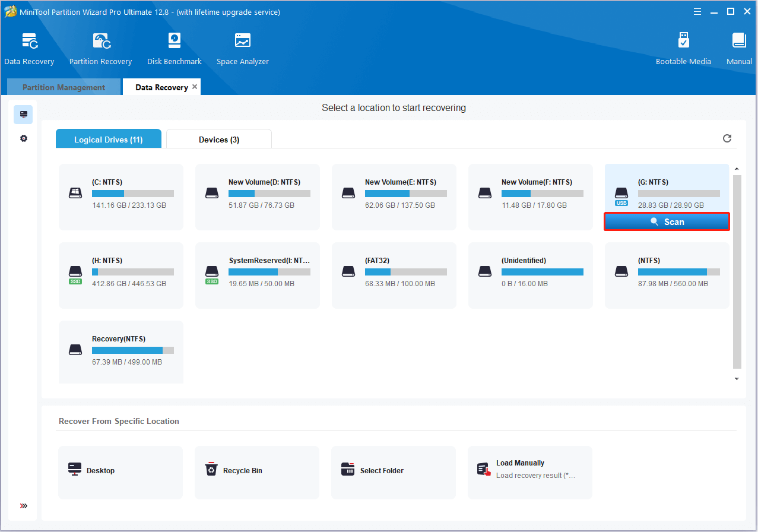Click the "0 B / 16.00 MB" text
Viewport: 758px width, 532px height.
[x=525, y=284]
